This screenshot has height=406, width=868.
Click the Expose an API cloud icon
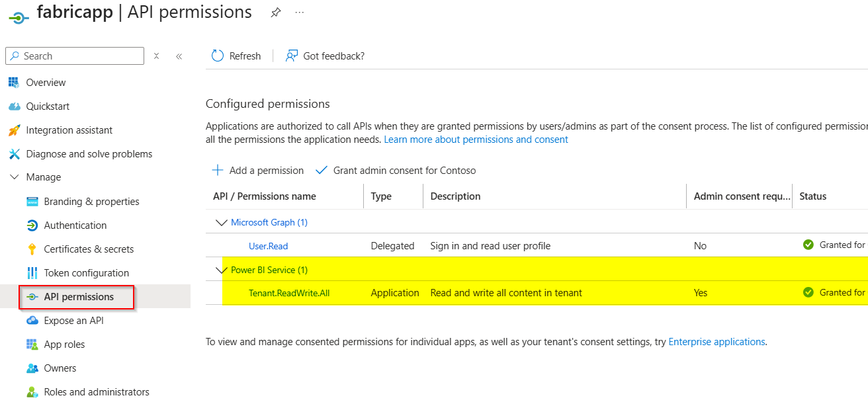coord(32,321)
